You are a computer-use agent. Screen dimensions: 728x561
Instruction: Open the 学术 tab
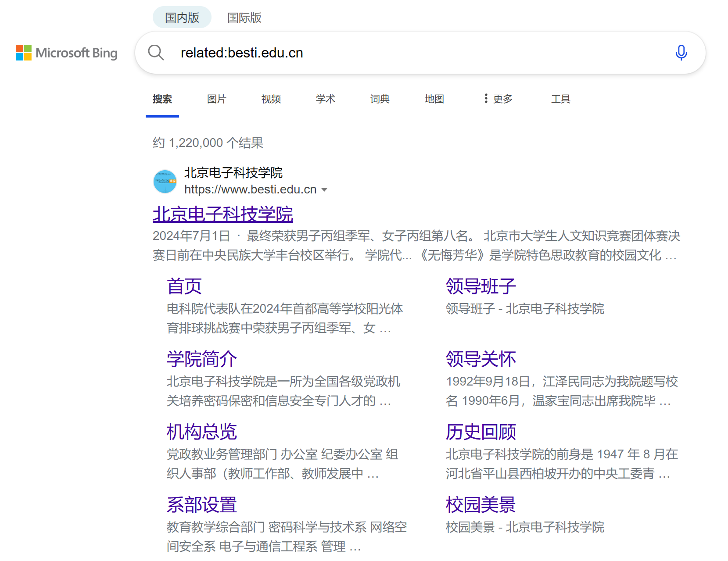coord(326,99)
